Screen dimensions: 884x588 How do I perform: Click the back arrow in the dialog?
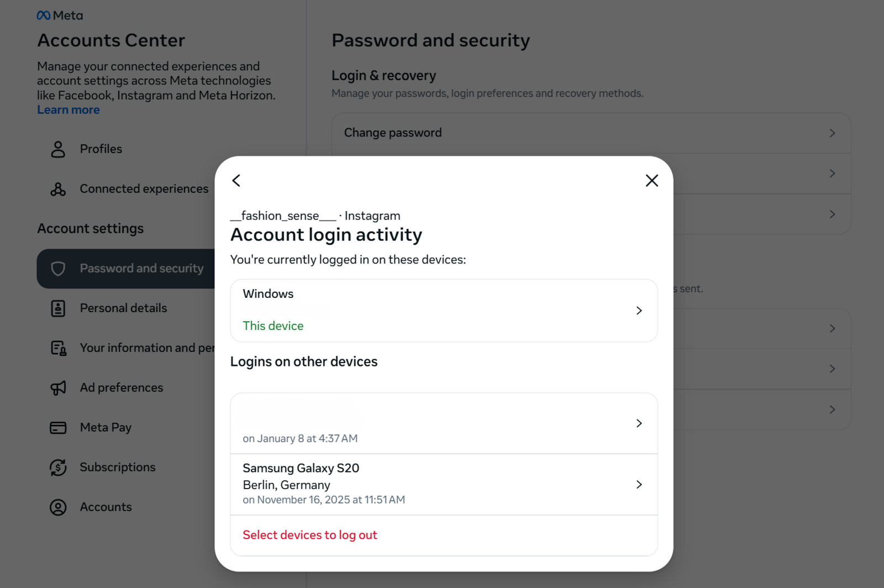(236, 180)
